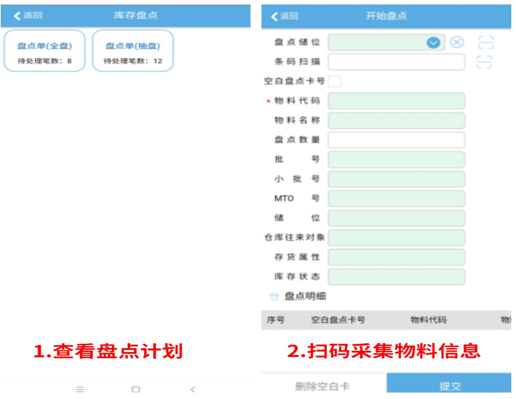Tap back arrow on 库存盘点 screen

coord(17,15)
